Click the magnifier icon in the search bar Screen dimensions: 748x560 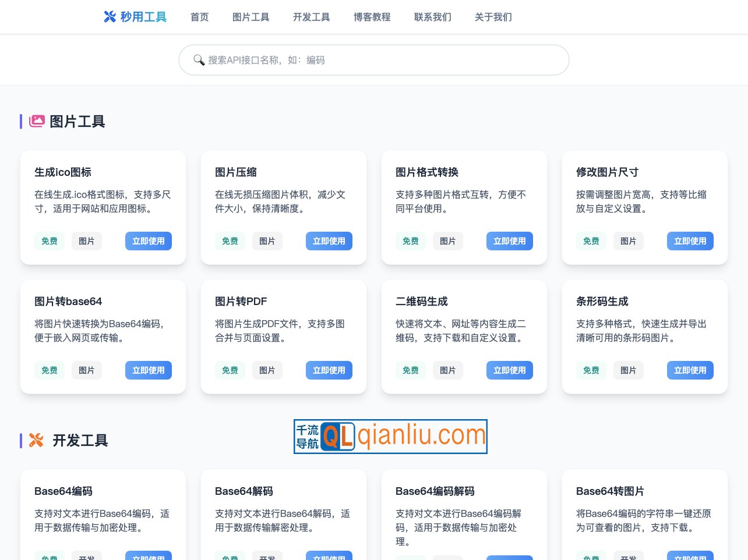point(199,60)
